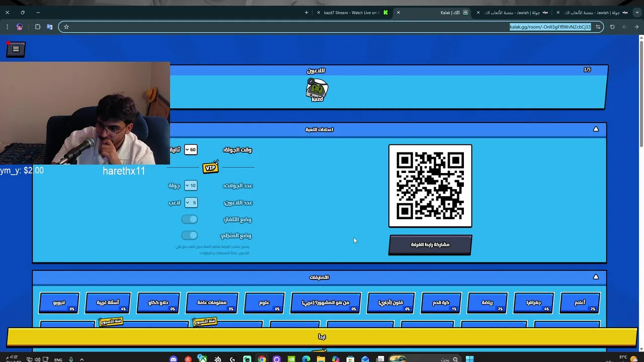Viewport: 644px width, 362px height.
Task: Open Discord from the taskbar
Action: click(x=173, y=359)
